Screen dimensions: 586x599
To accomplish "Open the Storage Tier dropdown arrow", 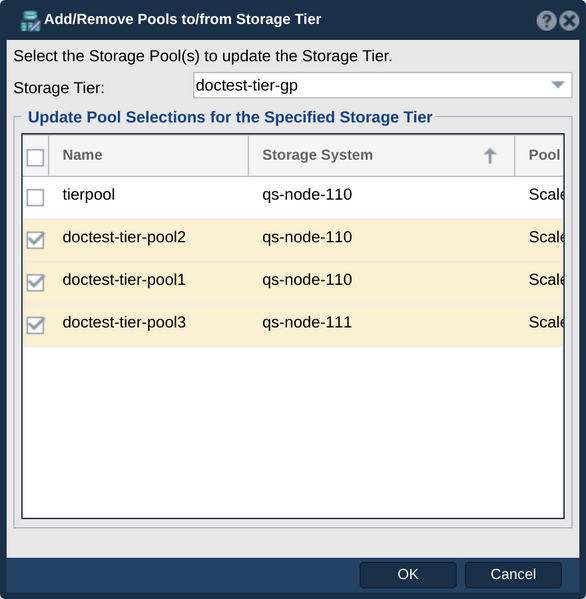I will tap(558, 85).
